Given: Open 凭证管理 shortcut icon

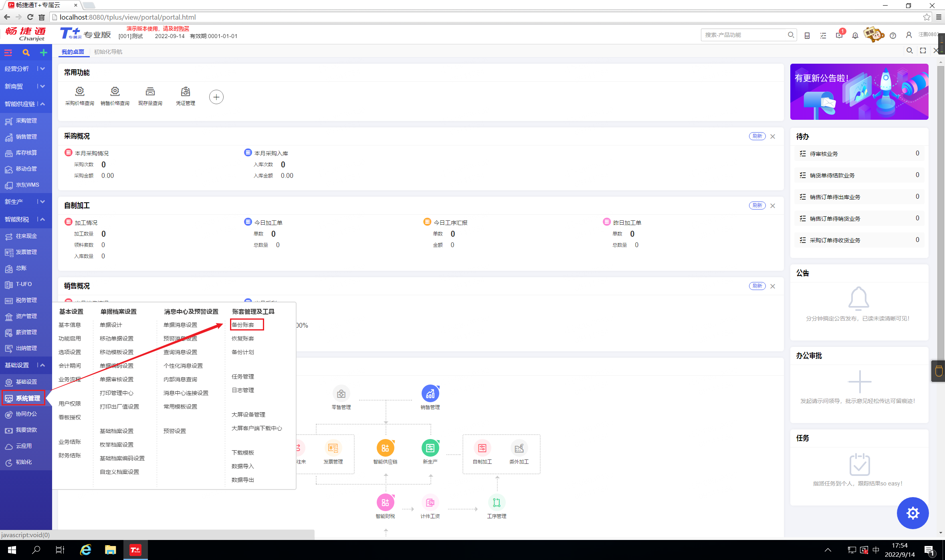Looking at the screenshot, I should [185, 92].
